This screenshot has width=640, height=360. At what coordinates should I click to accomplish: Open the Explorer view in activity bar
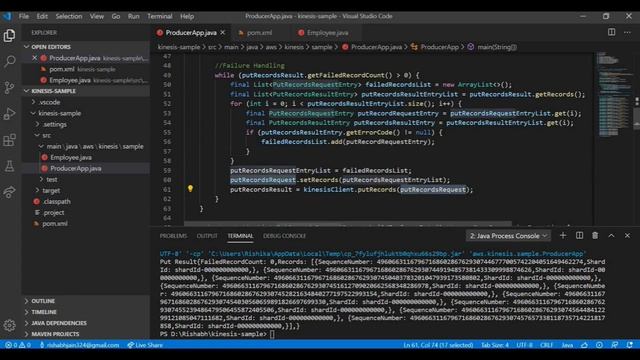pyautogui.click(x=9, y=36)
